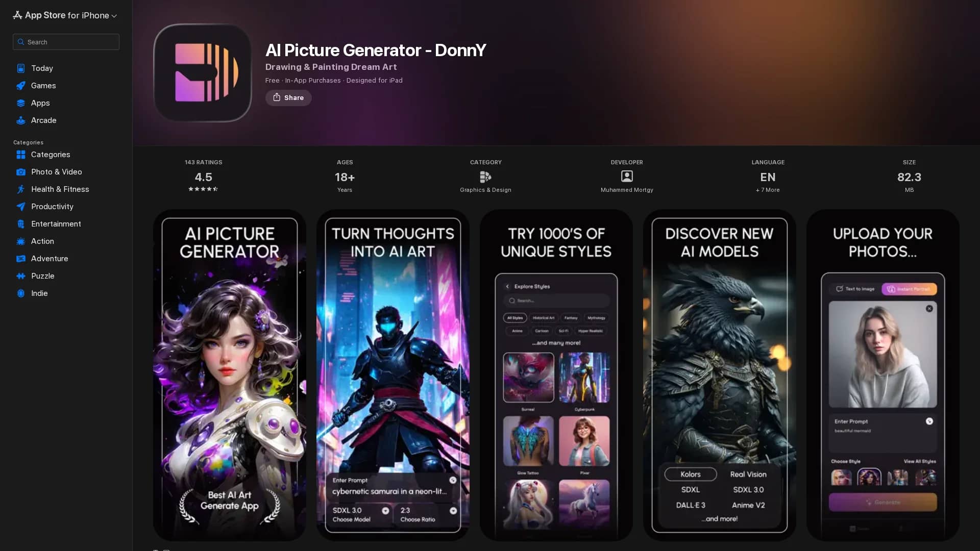Open Health & Fitness category
The width and height of the screenshot is (980, 551).
(x=60, y=189)
